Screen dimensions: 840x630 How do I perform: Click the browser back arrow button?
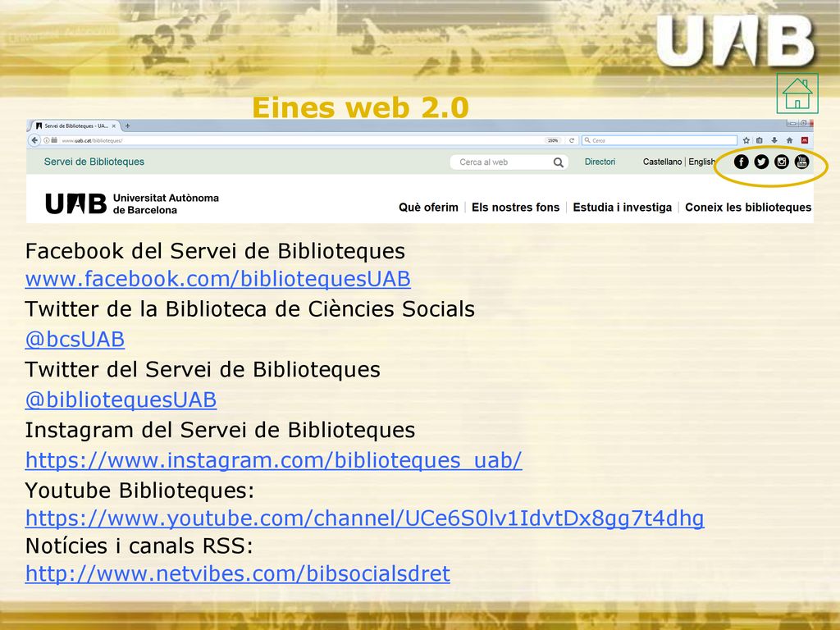pyautogui.click(x=34, y=140)
